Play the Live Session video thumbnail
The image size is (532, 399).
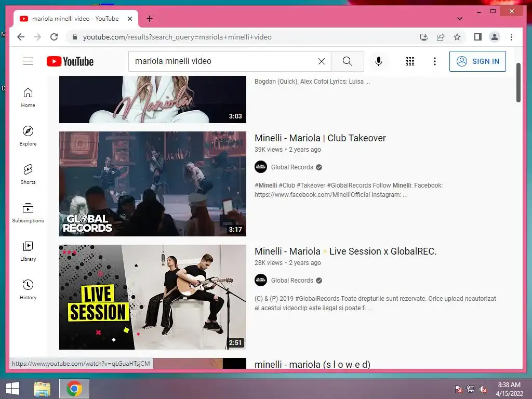[153, 297]
